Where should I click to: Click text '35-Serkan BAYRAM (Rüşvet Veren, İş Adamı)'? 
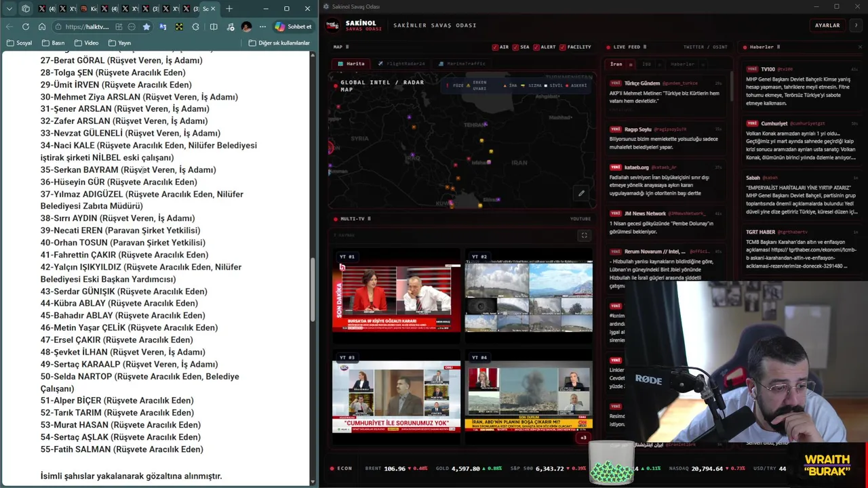tap(128, 169)
